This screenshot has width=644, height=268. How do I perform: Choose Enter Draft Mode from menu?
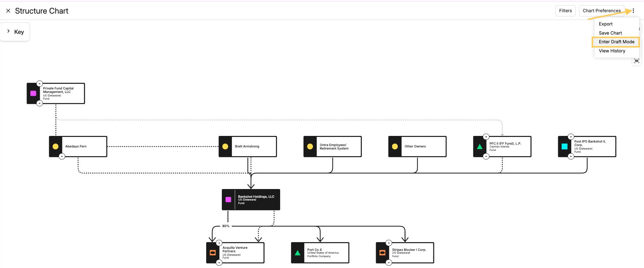click(x=616, y=42)
